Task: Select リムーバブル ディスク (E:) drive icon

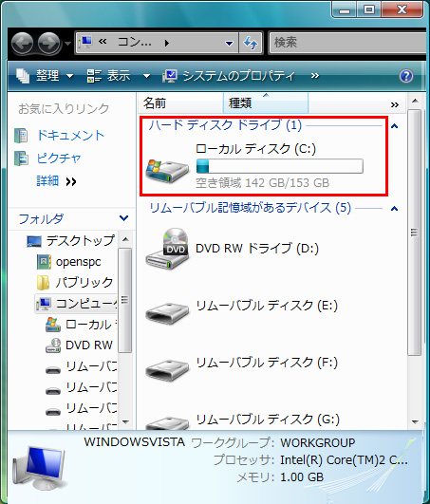Action: (167, 313)
